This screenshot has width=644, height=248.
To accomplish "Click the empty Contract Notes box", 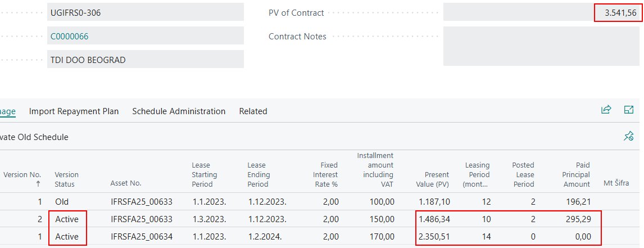I will (541, 46).
